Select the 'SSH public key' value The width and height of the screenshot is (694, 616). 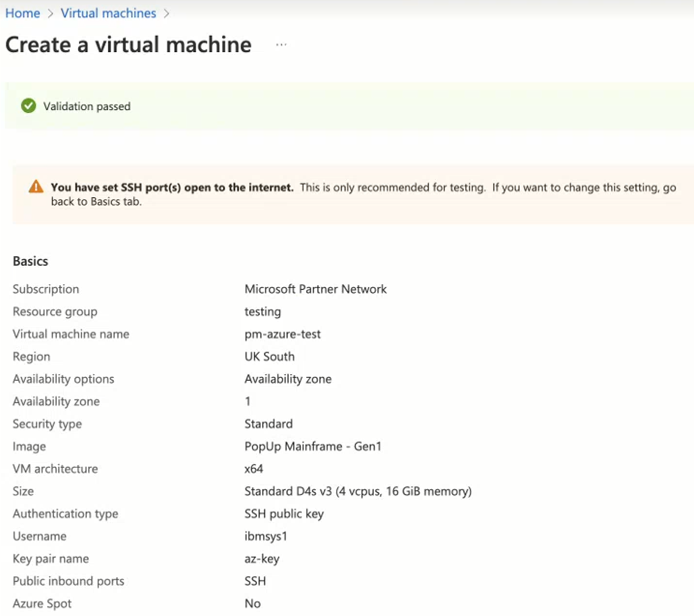tap(284, 513)
